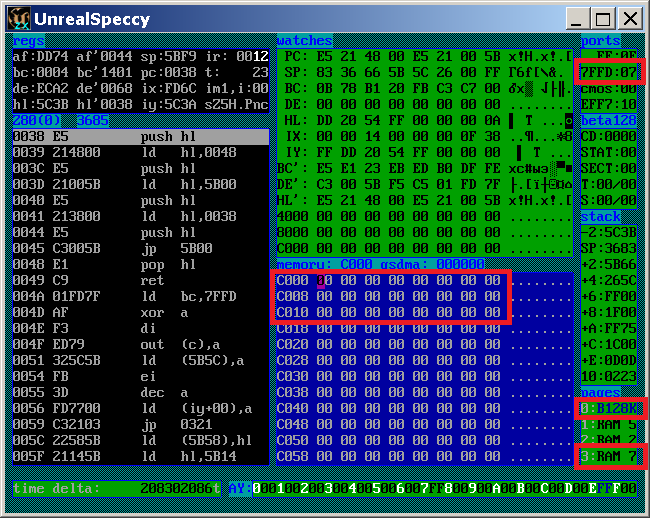Select disassembly line 004A ld bc,7FFD
The width and height of the screenshot is (650, 518).
point(141,296)
